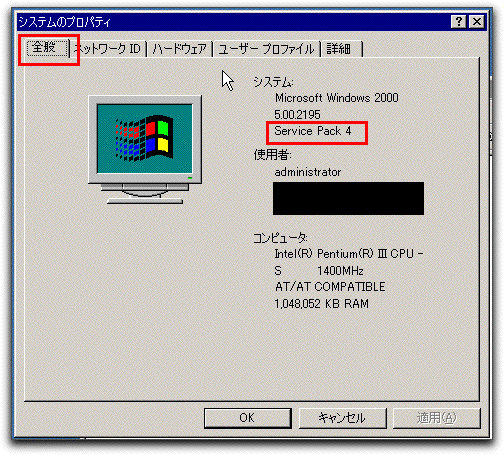Confirm with the OK button
The height and width of the screenshot is (455, 504).
click(x=248, y=418)
